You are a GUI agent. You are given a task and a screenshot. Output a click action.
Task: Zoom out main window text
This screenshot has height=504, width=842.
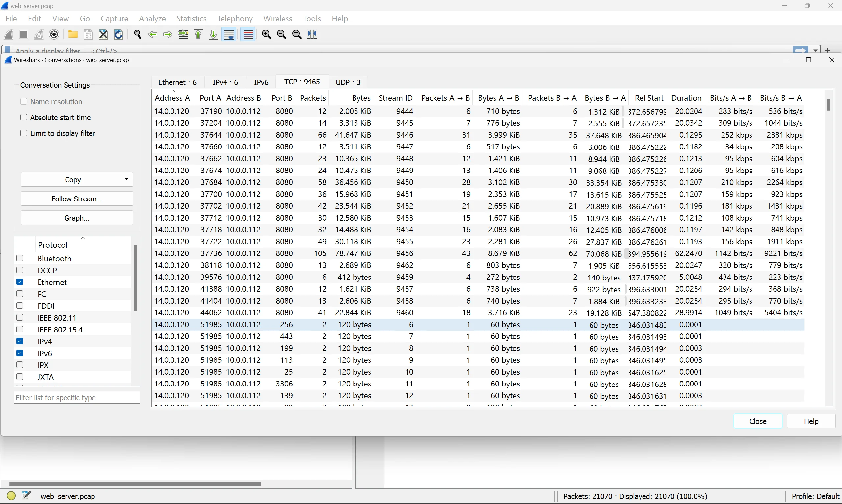[282, 34]
